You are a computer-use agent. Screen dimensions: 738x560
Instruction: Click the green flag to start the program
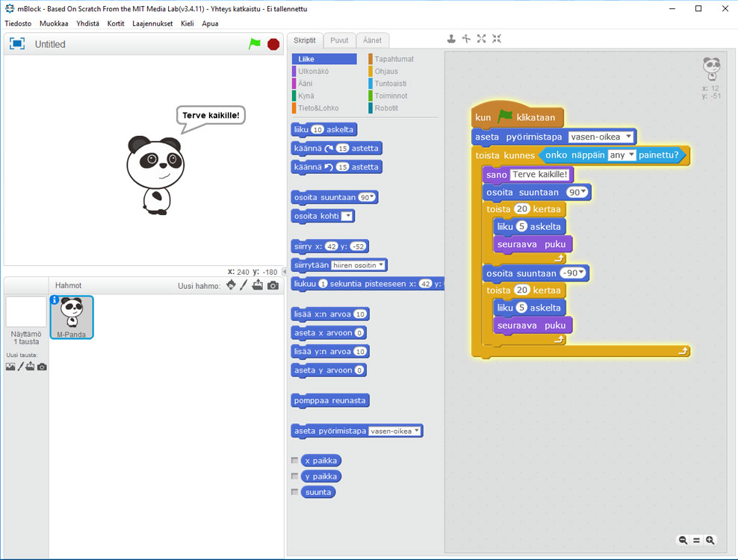pyautogui.click(x=255, y=44)
